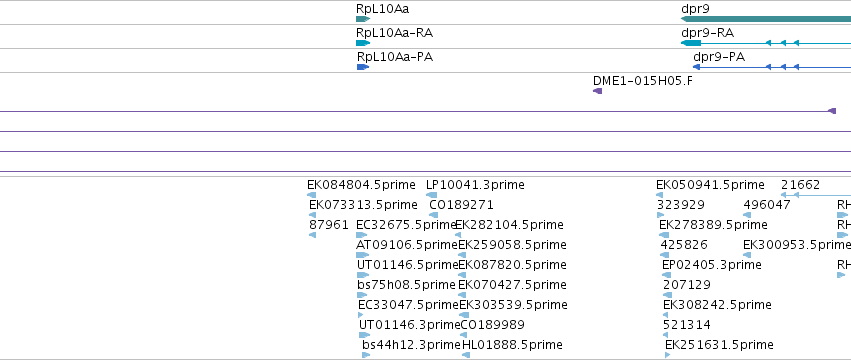Select the UT01146.3prime EST label

(410, 325)
